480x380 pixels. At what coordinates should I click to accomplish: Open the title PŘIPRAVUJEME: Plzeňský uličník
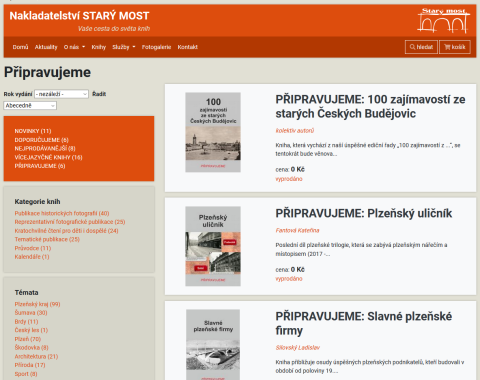coord(364,213)
